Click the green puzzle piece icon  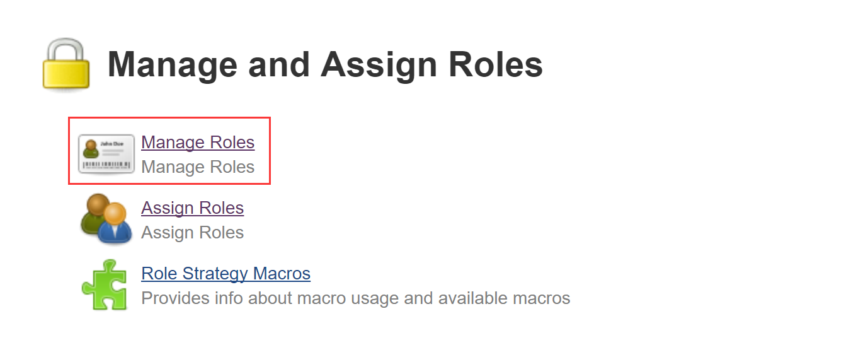point(105,285)
